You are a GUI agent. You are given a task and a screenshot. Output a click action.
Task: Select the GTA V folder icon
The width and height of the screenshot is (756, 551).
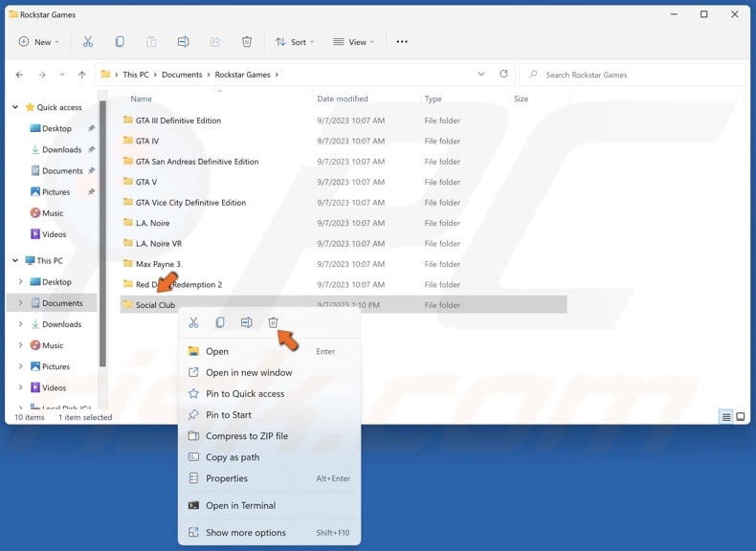coord(128,181)
